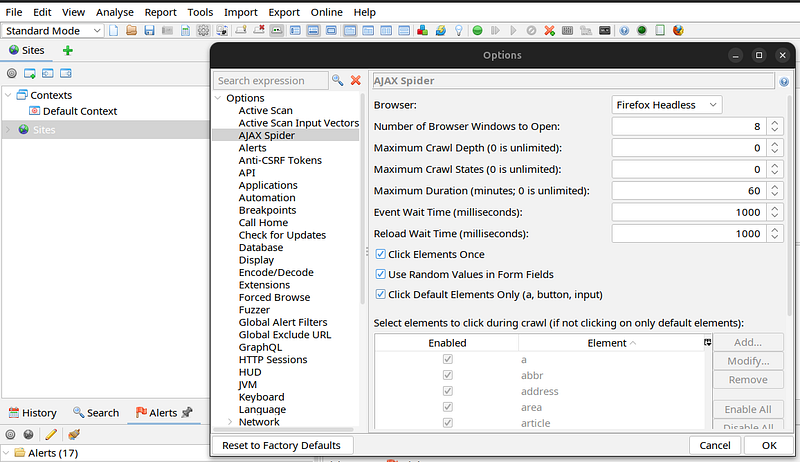Expand the Network node in Options tree
Image resolution: width=800 pixels, height=462 pixels.
pyautogui.click(x=230, y=422)
